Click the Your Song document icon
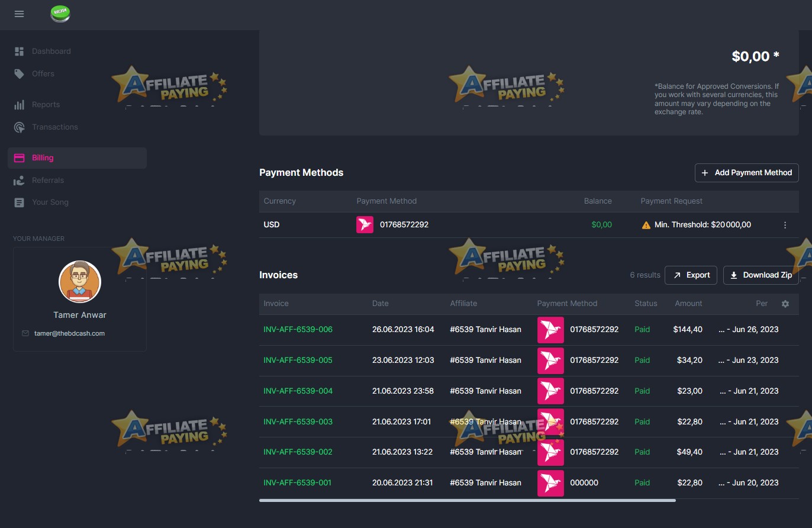 [x=19, y=202]
